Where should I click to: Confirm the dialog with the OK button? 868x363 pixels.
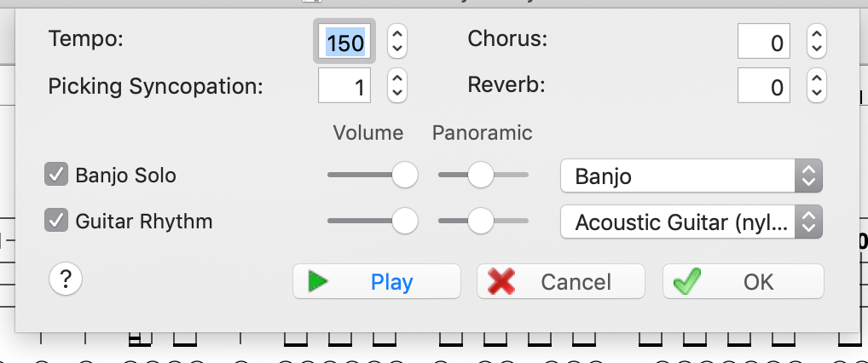point(743,282)
